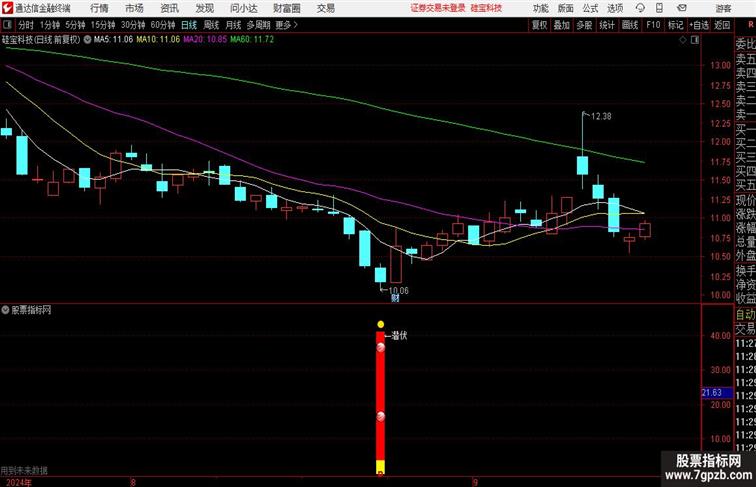Switch to 5分钟 period
The width and height of the screenshot is (756, 487).
pyautogui.click(x=75, y=25)
